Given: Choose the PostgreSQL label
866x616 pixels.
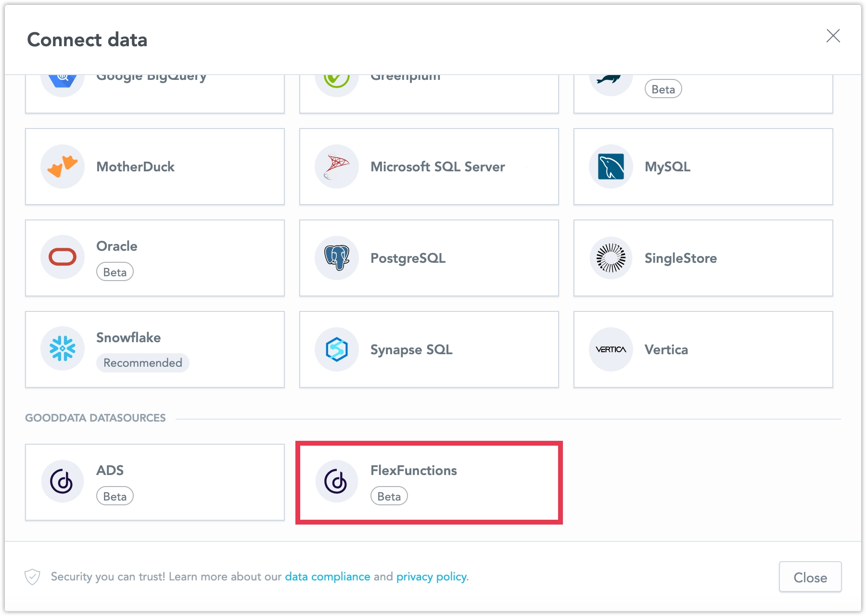Looking at the screenshot, I should coord(408,258).
